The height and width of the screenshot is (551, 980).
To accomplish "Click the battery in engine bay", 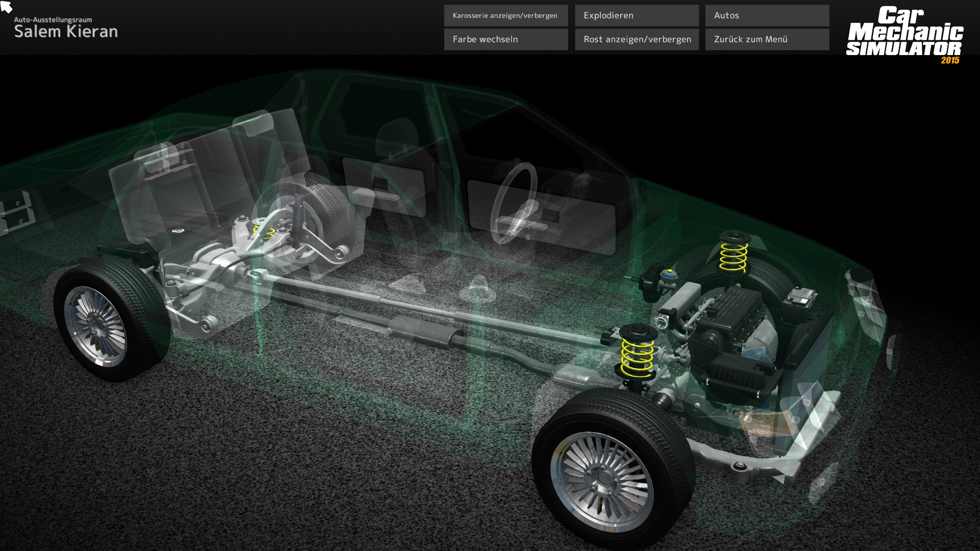I will pyautogui.click(x=800, y=297).
